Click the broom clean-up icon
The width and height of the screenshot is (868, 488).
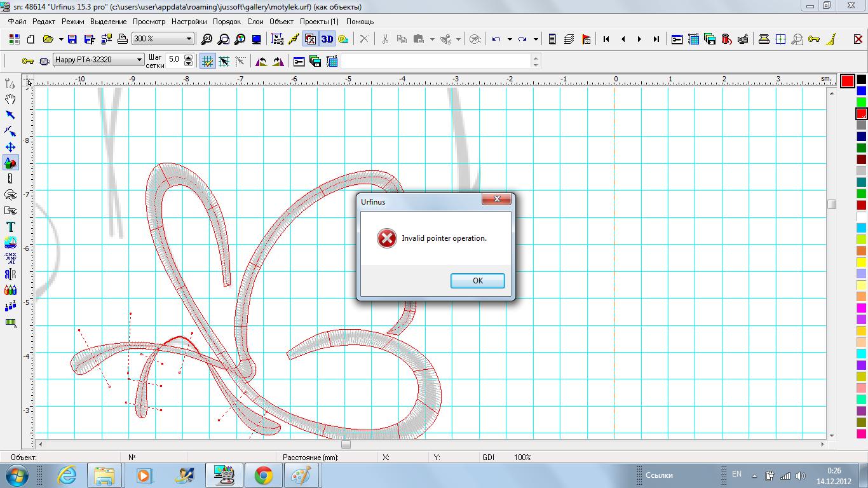tap(831, 39)
